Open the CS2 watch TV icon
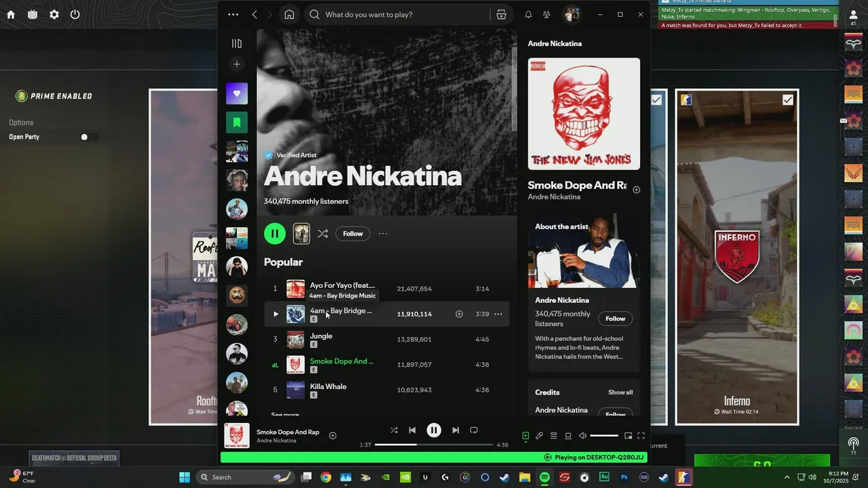This screenshot has height=488, width=868. pos(33,14)
